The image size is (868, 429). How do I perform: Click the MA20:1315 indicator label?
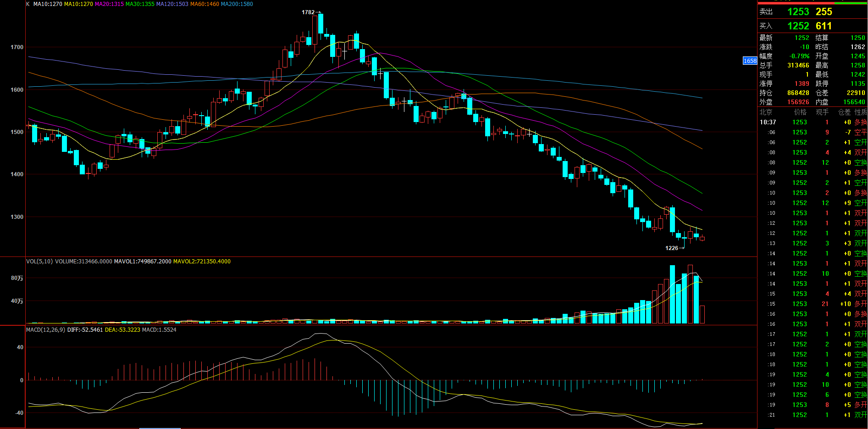109,4
